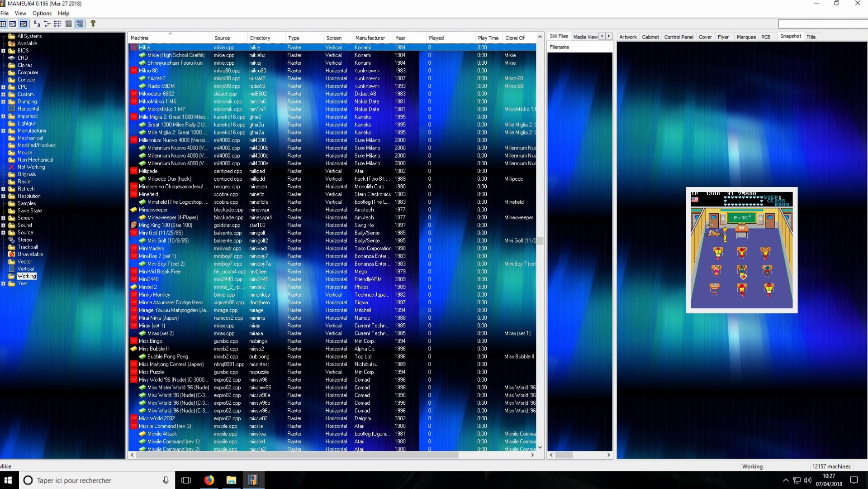Image resolution: width=868 pixels, height=489 pixels.
Task: Select the Stereo filter folder
Action: pos(24,240)
